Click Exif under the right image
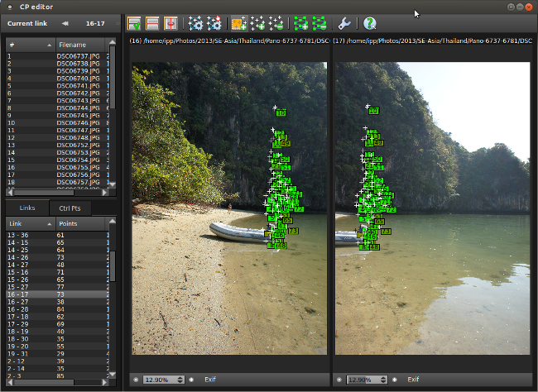 pos(413,380)
